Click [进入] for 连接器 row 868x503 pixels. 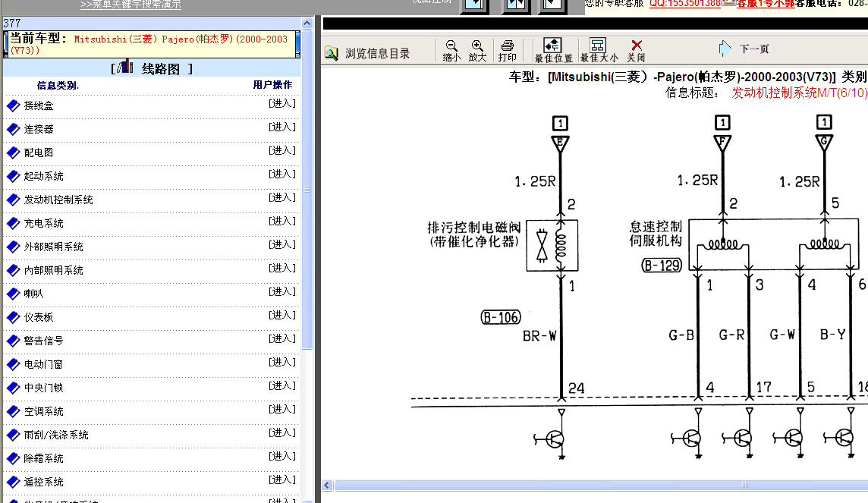[282, 127]
